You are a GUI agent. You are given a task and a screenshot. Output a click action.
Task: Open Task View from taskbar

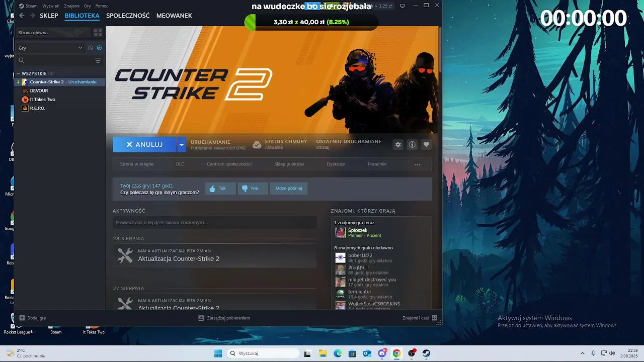point(307,353)
